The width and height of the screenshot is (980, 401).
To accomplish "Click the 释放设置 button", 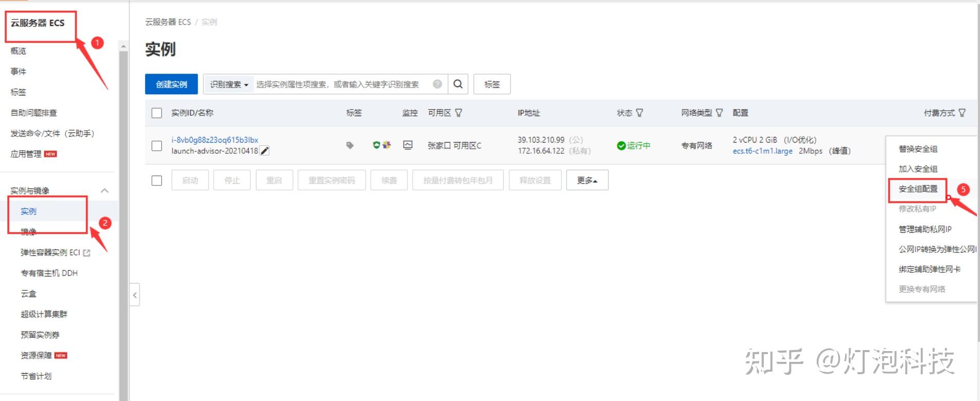I will pyautogui.click(x=535, y=180).
